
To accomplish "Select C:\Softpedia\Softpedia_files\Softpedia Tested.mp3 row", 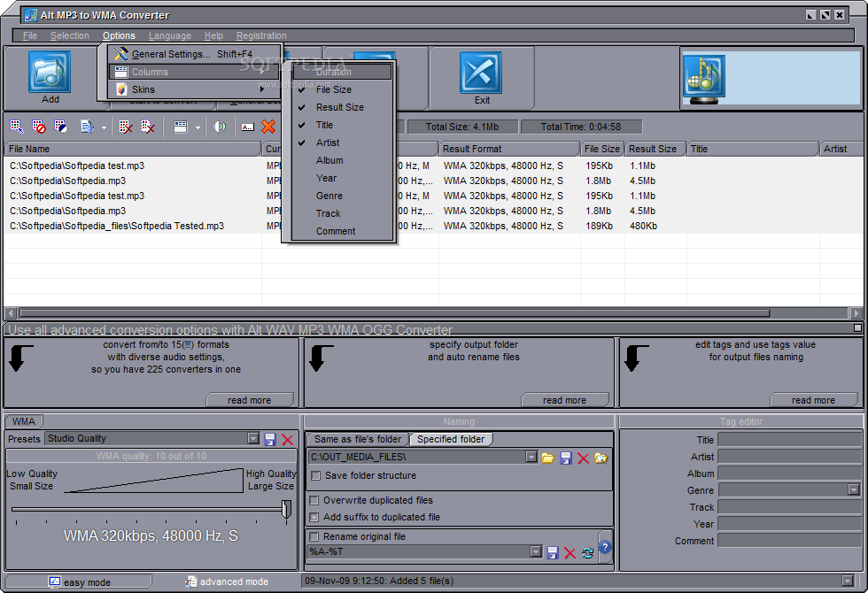I will (x=433, y=227).
